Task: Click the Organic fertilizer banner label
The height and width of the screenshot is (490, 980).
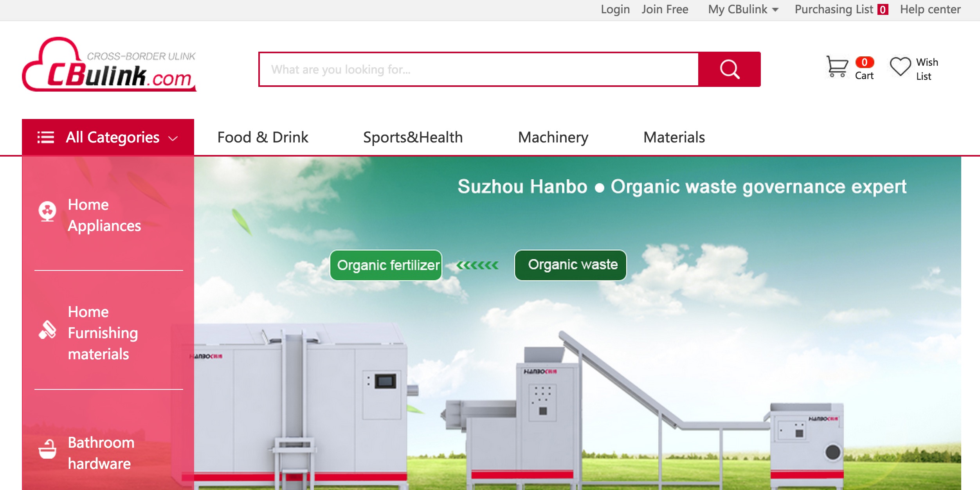Action: point(386,265)
